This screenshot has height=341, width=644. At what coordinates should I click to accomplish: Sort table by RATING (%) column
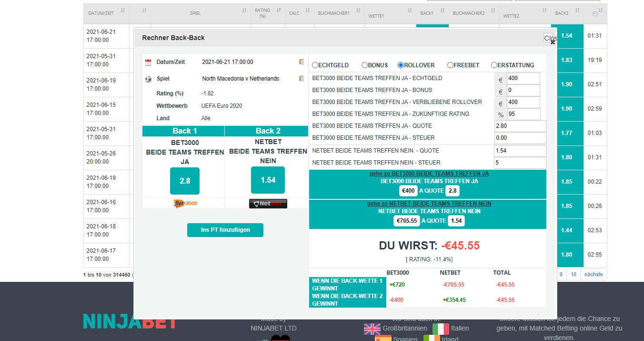[x=267, y=13]
